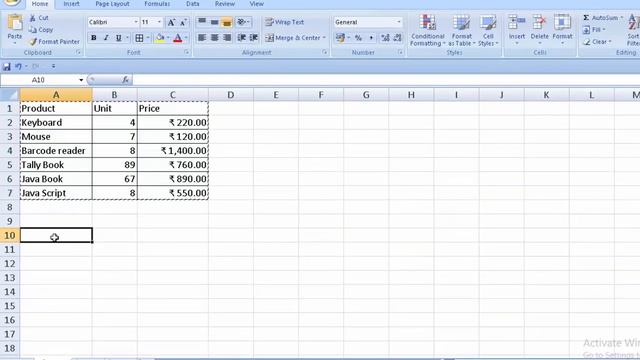640x360 pixels.
Task: Click Undo arrow in Quick Access Toolbar
Action: point(18,66)
